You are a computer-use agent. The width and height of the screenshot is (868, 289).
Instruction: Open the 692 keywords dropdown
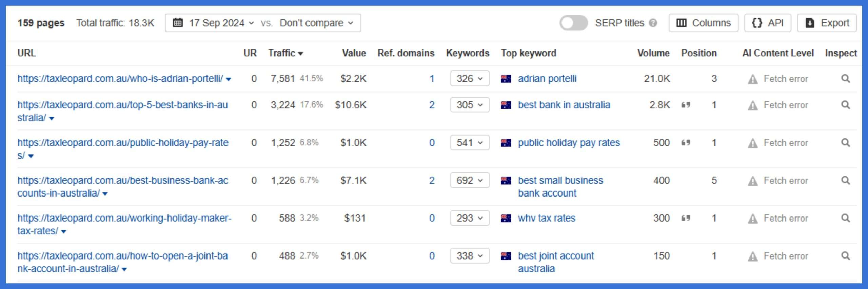coord(470,181)
